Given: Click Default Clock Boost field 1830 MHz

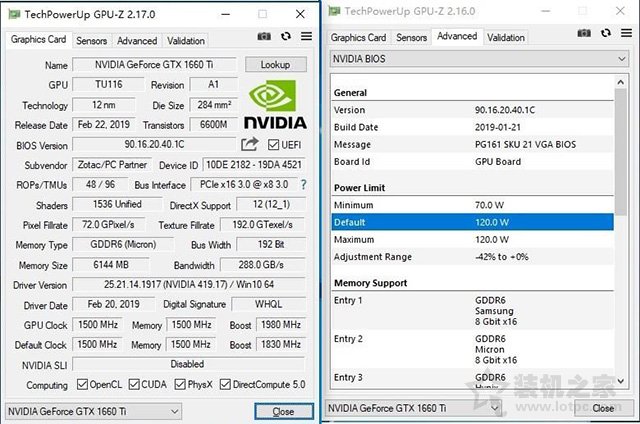Looking at the screenshot, I should 281,344.
